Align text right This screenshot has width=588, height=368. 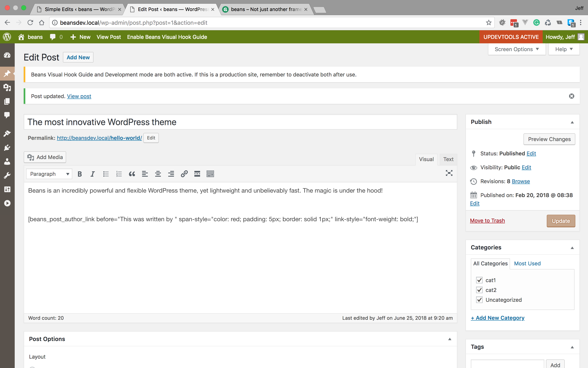pyautogui.click(x=171, y=174)
